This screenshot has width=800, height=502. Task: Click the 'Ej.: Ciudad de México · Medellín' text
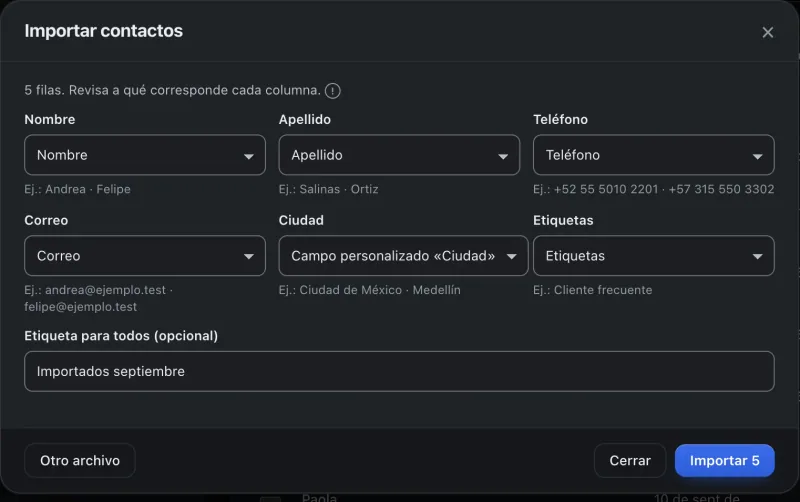click(369, 290)
